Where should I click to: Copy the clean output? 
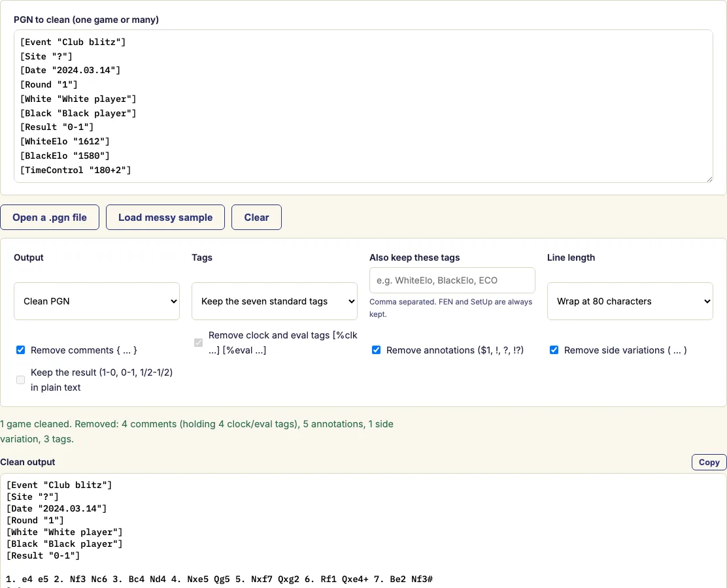tap(709, 462)
